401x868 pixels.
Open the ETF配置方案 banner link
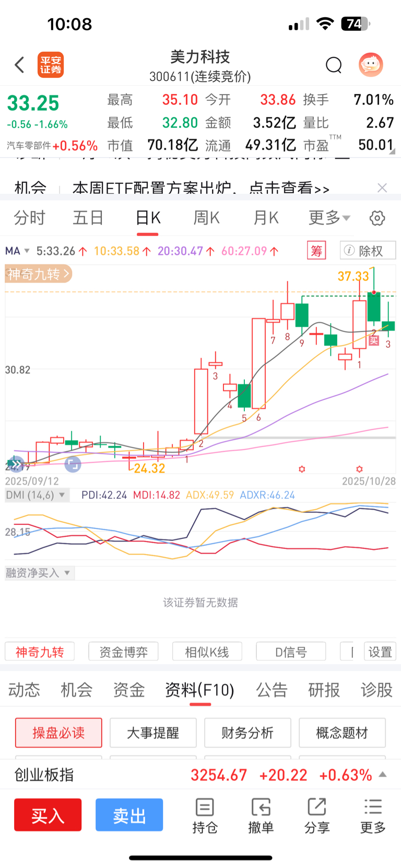point(200,188)
